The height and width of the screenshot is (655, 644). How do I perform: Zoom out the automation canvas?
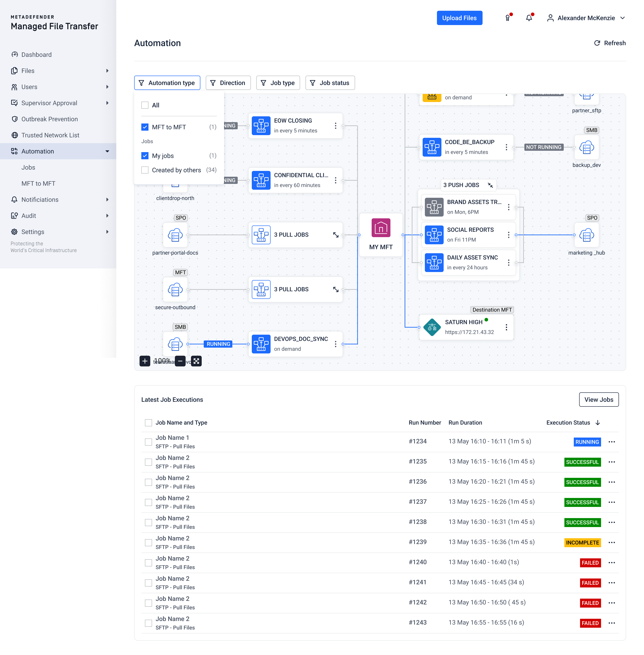[180, 361]
